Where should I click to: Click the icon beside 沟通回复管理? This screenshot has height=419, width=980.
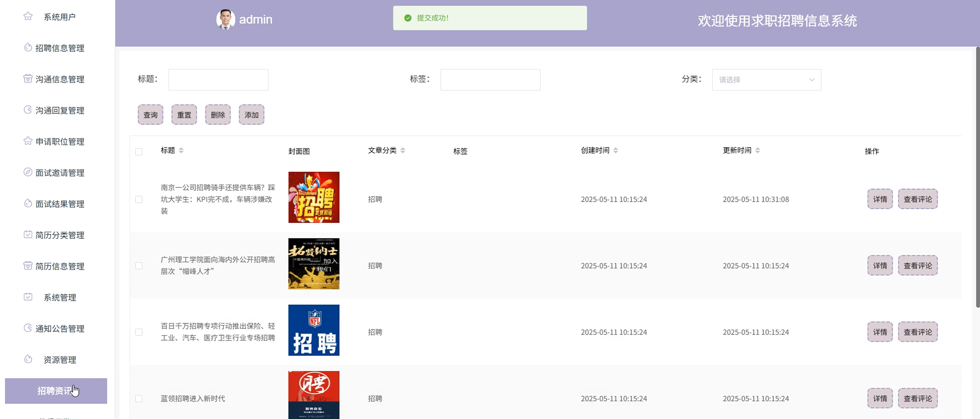click(28, 110)
